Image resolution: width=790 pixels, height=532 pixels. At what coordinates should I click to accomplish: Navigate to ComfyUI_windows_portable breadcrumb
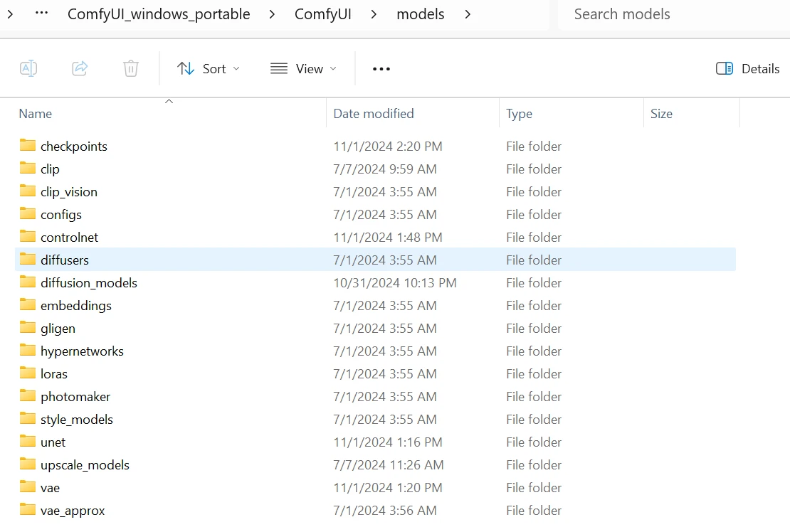(159, 14)
